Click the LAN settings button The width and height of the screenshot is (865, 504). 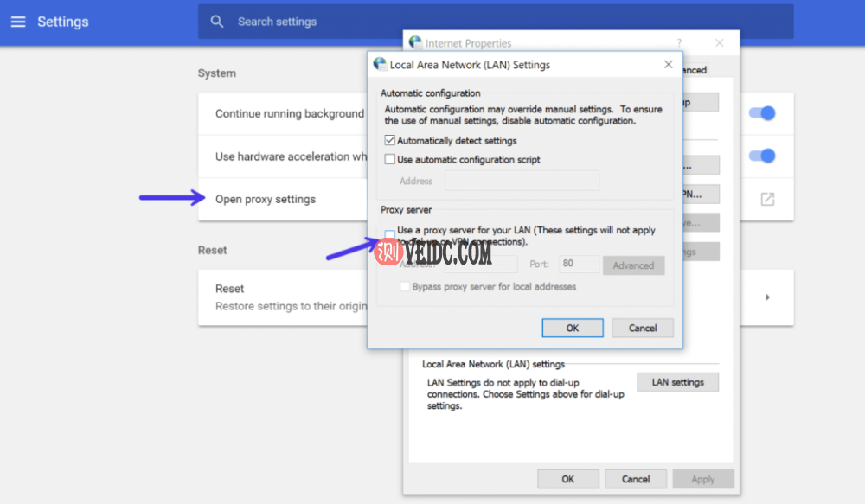click(x=677, y=381)
